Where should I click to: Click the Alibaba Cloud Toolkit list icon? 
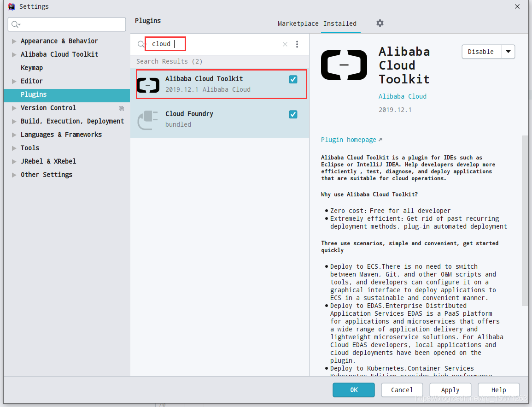pyautogui.click(x=148, y=85)
